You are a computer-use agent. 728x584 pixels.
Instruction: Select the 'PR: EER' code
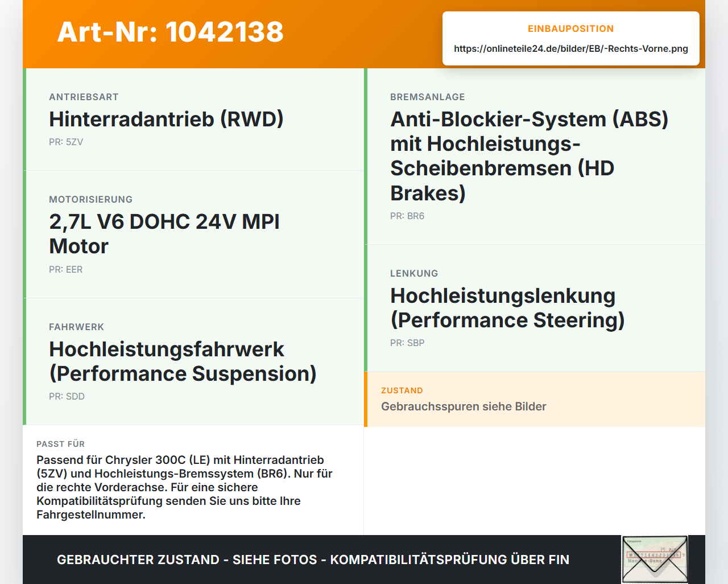click(x=66, y=269)
